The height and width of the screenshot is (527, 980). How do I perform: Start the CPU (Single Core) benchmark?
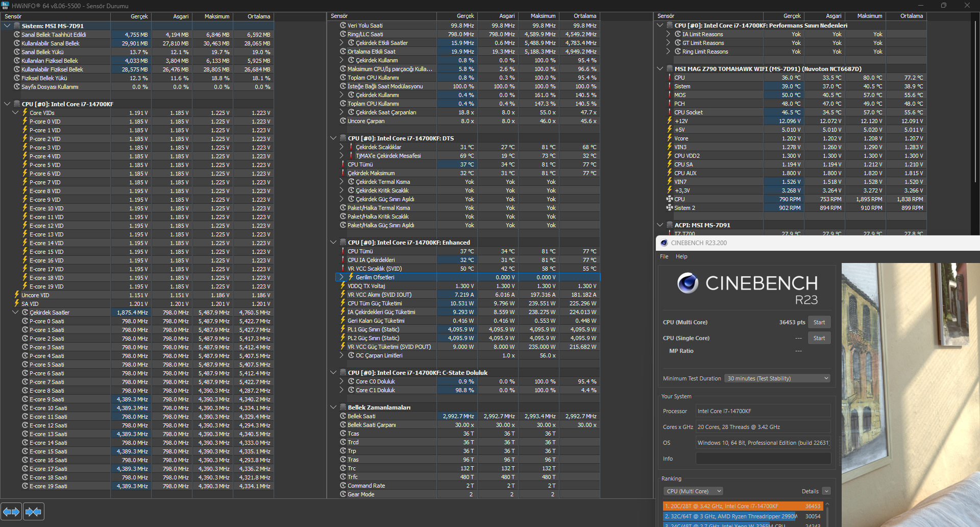click(819, 338)
